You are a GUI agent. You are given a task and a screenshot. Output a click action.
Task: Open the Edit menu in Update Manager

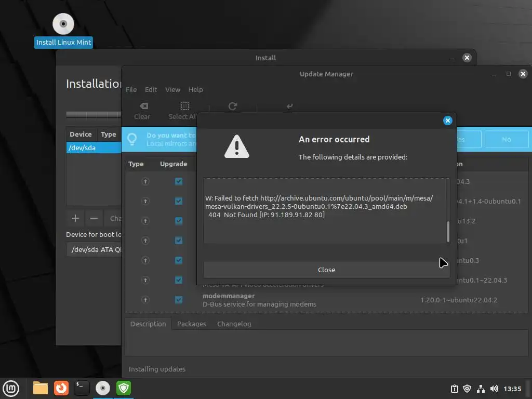pyautogui.click(x=151, y=89)
